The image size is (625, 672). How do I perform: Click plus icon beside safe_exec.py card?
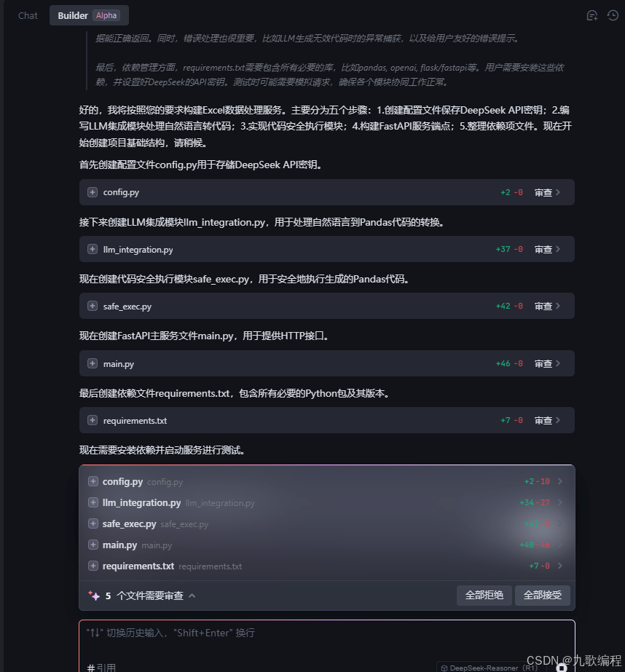click(93, 306)
